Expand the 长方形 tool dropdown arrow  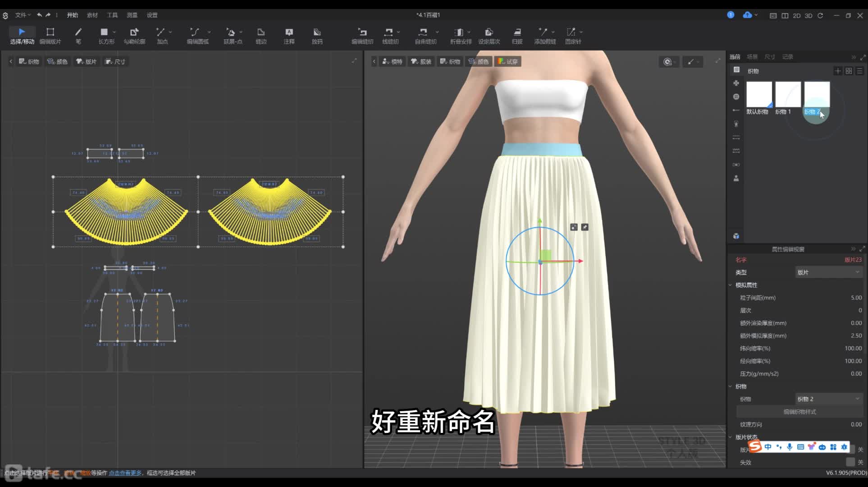(114, 32)
